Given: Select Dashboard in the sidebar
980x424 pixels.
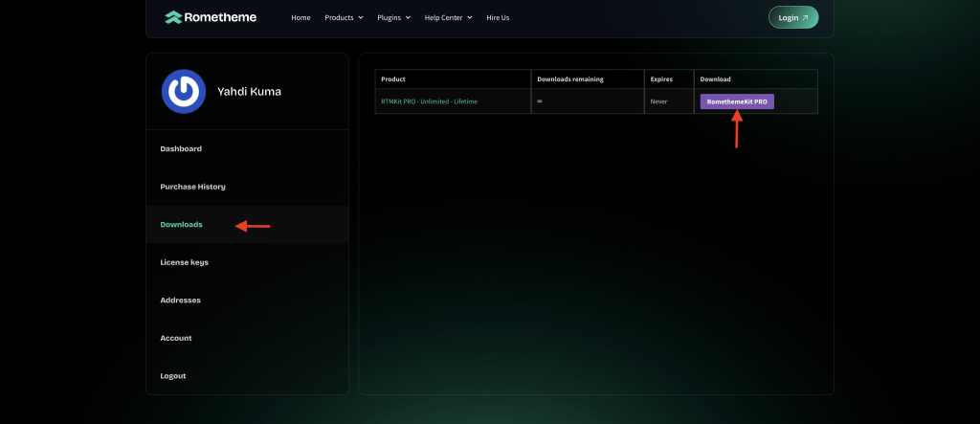Looking at the screenshot, I should (181, 149).
